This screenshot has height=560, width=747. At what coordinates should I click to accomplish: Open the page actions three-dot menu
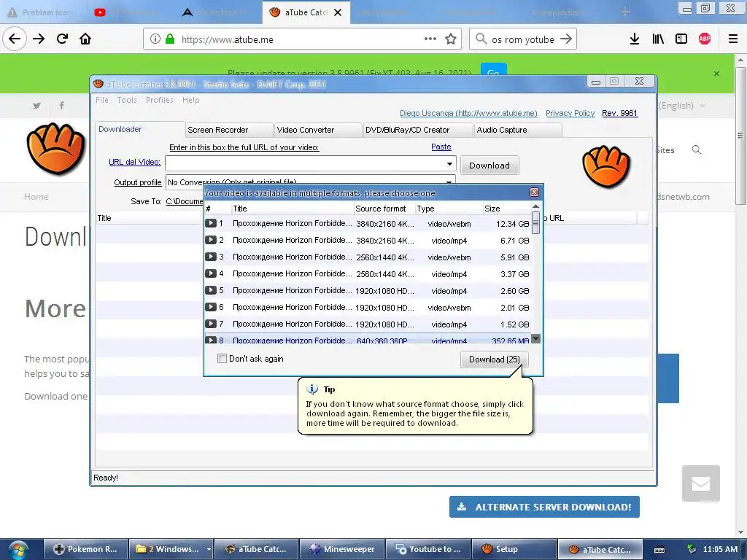tap(430, 39)
